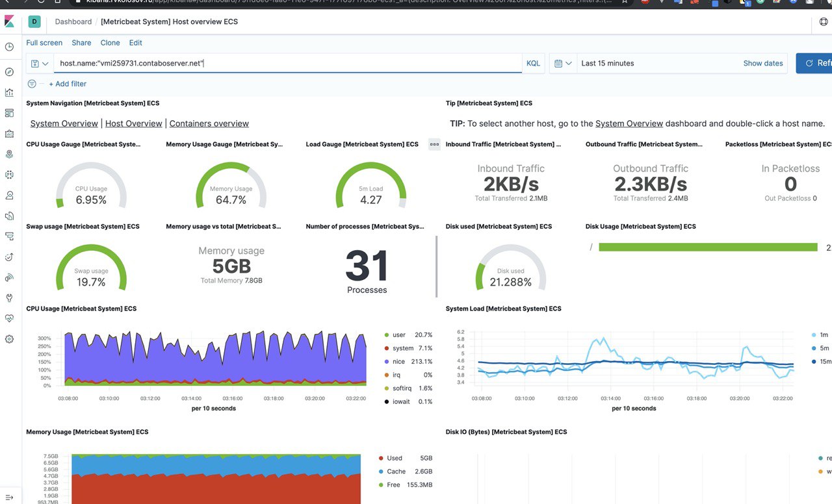Open the Recently viewed clock icon
Viewport: 832px width, 504px height.
pyautogui.click(x=9, y=47)
